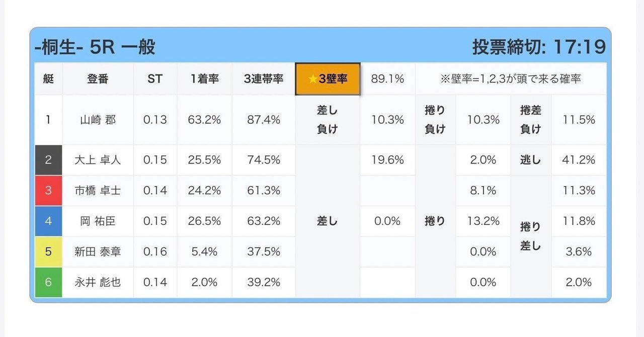644x337 pixels.
Task: Select the green boat 6 color cell
Action: [48, 282]
